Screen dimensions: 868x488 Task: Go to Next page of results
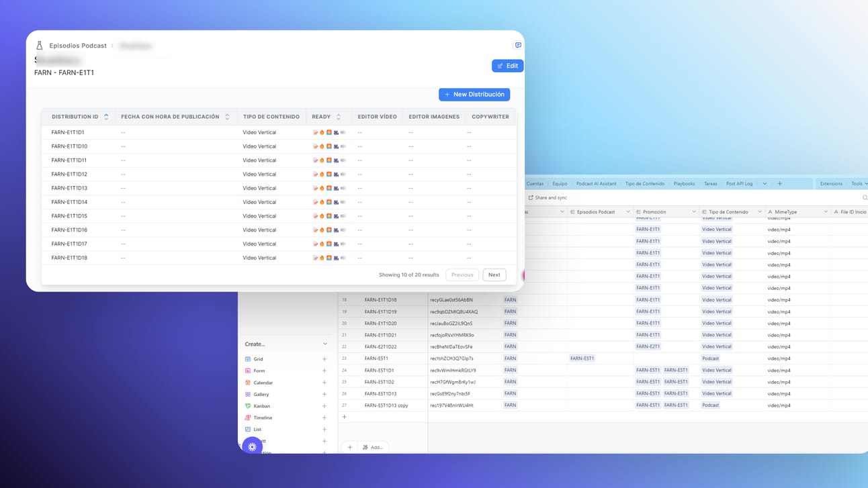point(494,275)
